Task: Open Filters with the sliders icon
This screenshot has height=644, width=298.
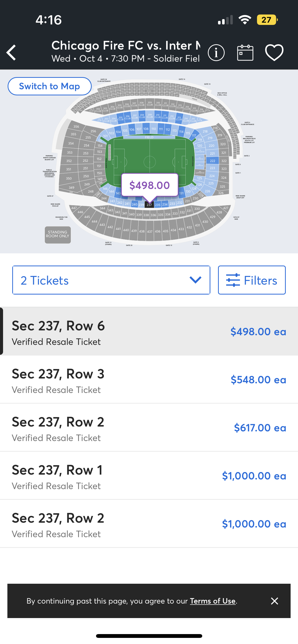Action: coord(252,280)
